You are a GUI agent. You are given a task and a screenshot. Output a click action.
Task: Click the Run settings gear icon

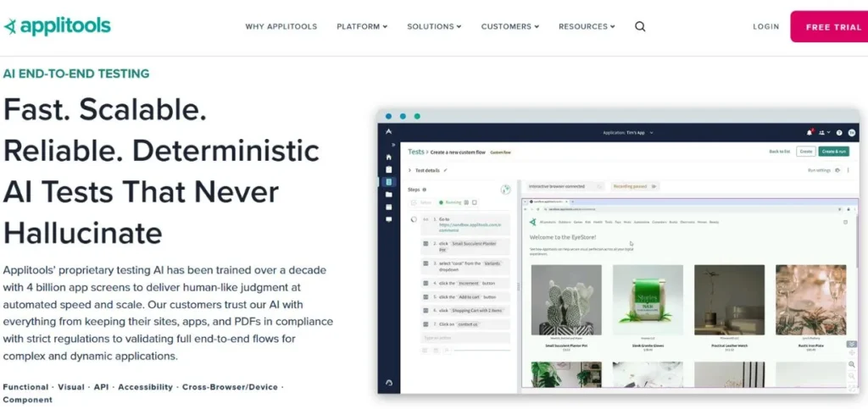tap(837, 170)
